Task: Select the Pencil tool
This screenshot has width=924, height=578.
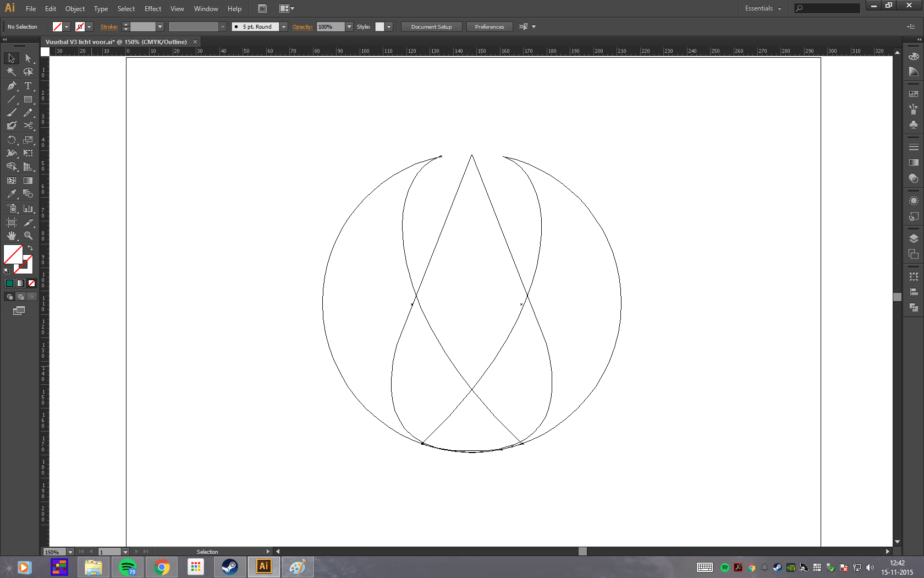Action: [28, 112]
